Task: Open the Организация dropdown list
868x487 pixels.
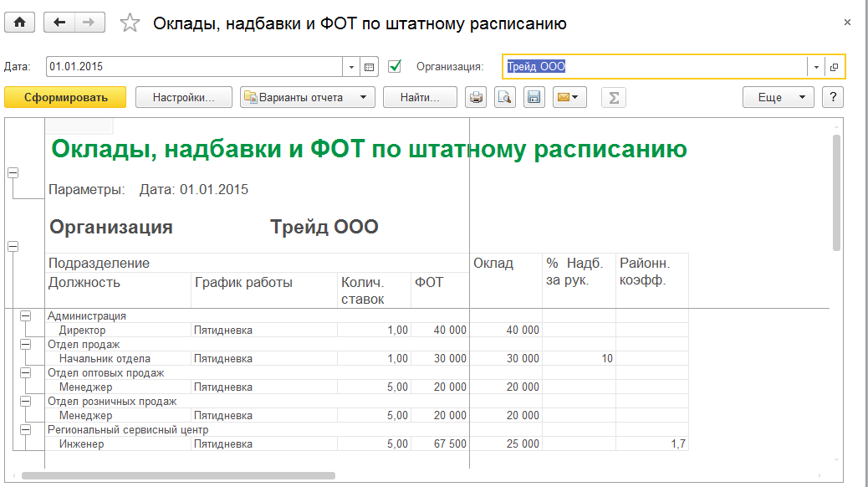Action: click(814, 67)
